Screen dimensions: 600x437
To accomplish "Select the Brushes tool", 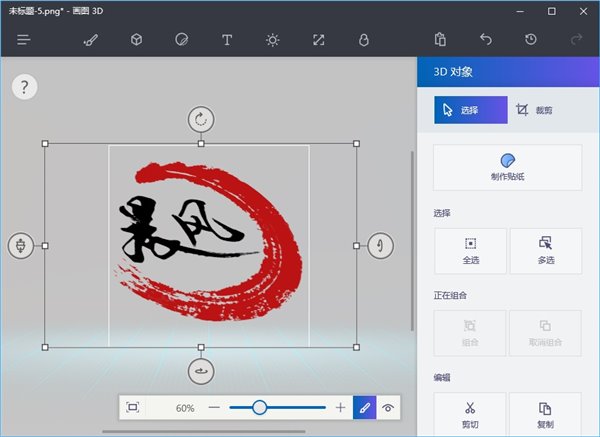I will (90, 40).
